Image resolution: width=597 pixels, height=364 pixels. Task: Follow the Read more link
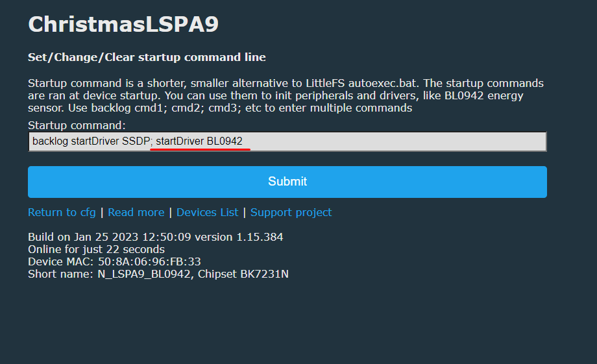[x=136, y=212]
